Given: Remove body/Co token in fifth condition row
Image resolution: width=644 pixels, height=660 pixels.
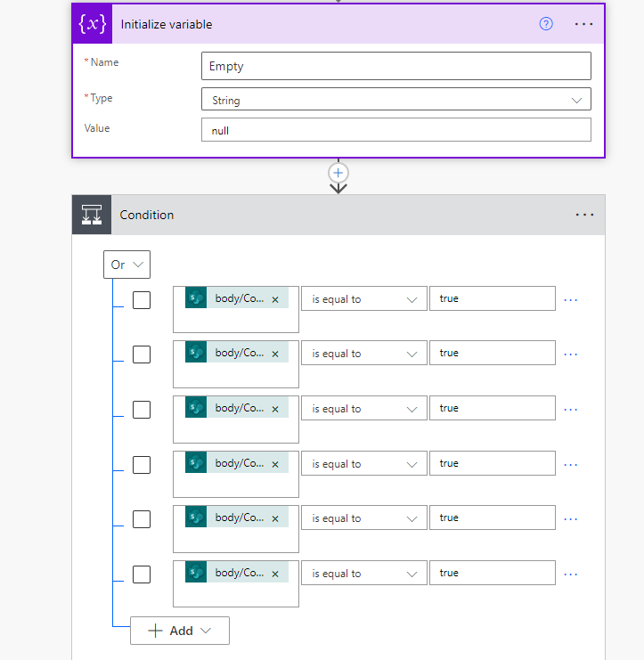Looking at the screenshot, I should click(275, 519).
